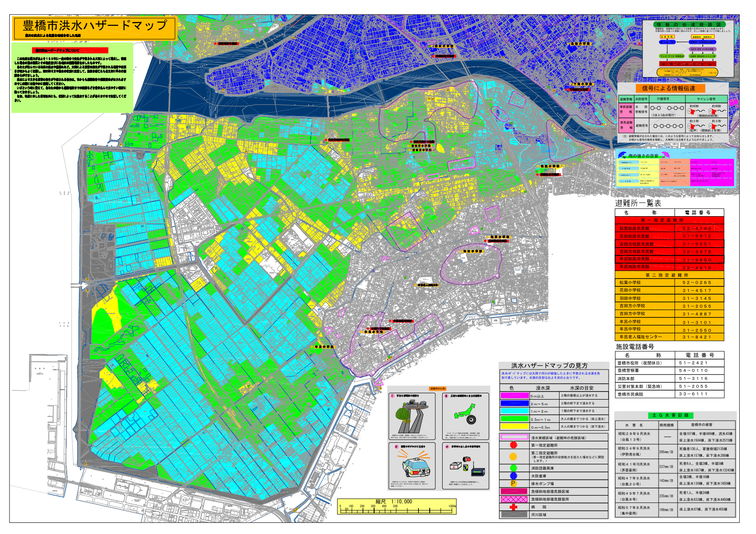Click the 避難所一覧表 heading
This screenshot has height=534, width=756.
[x=638, y=203]
